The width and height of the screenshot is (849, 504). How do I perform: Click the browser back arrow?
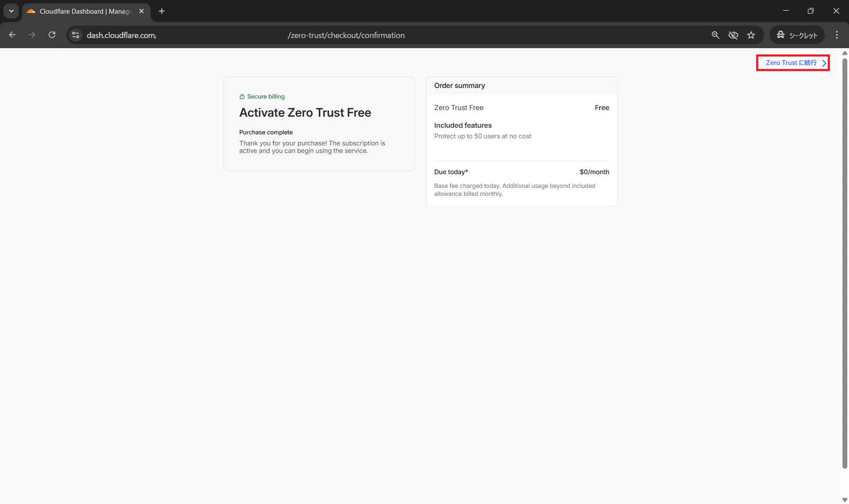pyautogui.click(x=12, y=35)
